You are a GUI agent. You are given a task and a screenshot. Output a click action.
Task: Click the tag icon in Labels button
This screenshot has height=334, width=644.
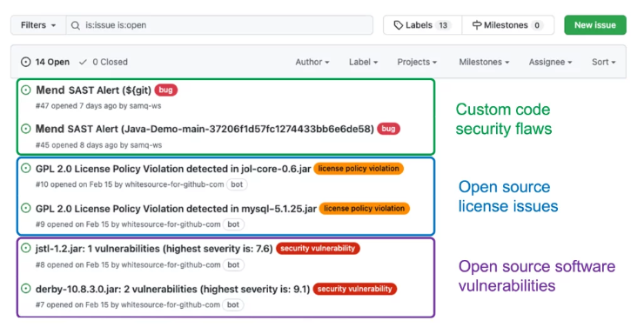coord(398,25)
